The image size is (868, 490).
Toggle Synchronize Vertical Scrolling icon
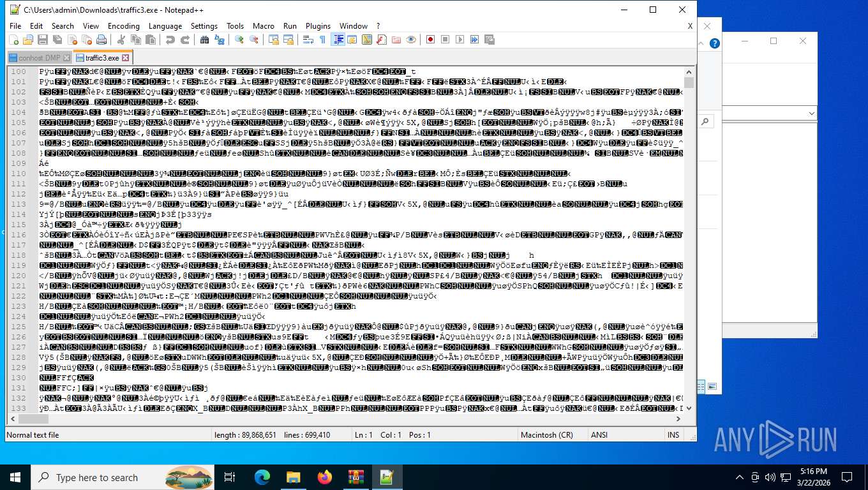coord(273,40)
